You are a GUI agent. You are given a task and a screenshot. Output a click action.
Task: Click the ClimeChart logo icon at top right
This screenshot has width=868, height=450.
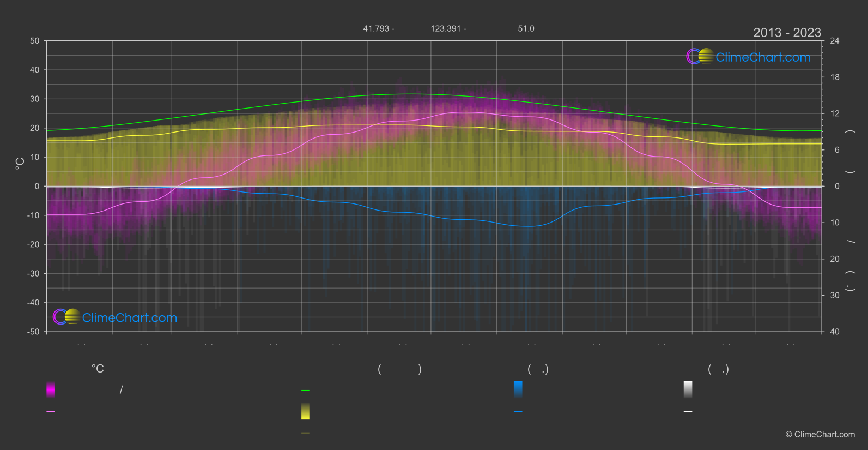(700, 56)
